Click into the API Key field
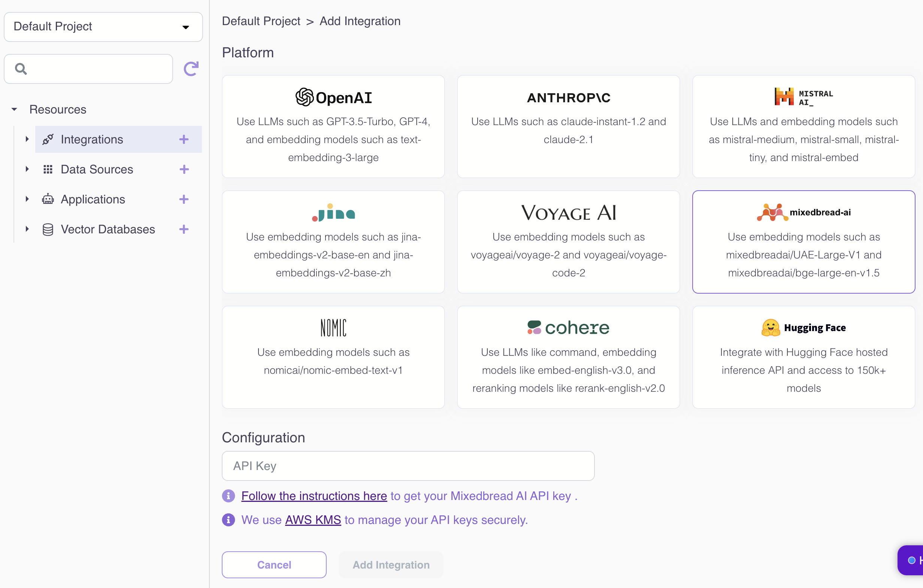Screen dimensions: 923x588 pos(408,466)
